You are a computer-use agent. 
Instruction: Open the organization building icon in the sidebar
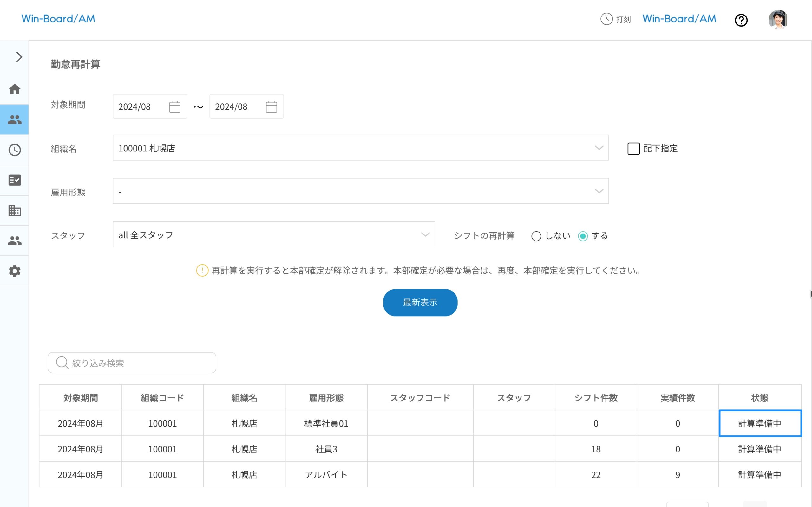15,211
